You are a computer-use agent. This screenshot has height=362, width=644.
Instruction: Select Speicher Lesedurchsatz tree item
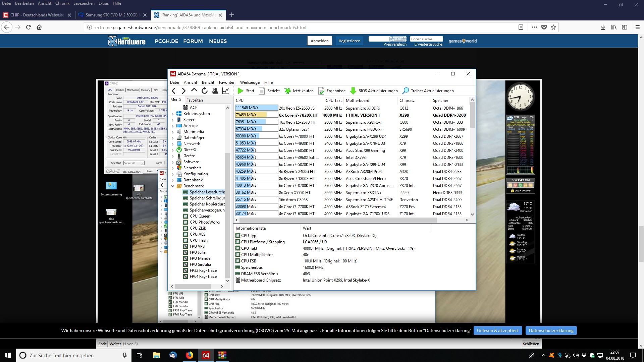click(204, 192)
